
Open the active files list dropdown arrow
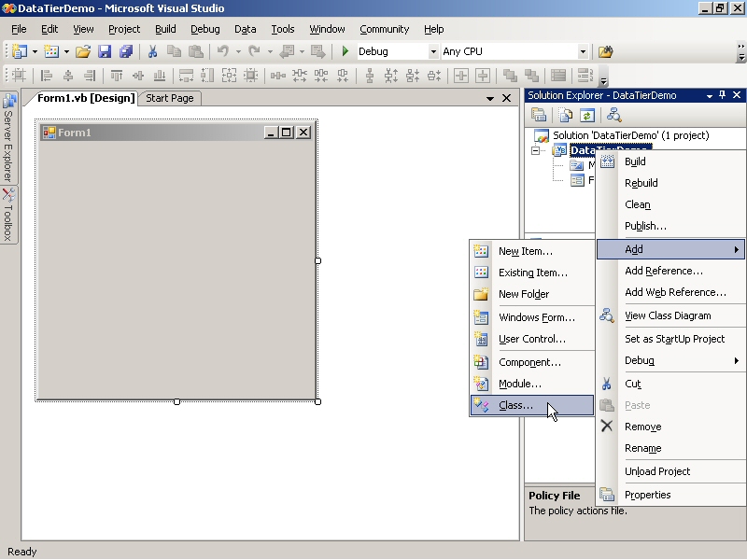click(490, 99)
